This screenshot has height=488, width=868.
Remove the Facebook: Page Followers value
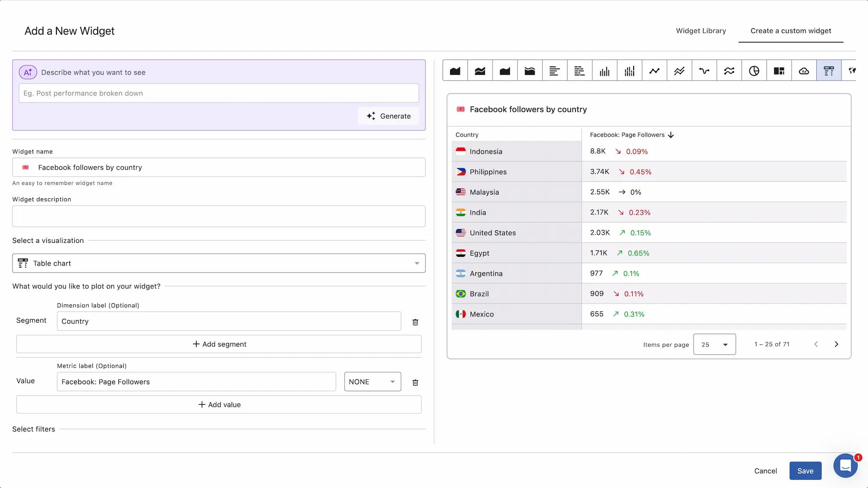[415, 382]
